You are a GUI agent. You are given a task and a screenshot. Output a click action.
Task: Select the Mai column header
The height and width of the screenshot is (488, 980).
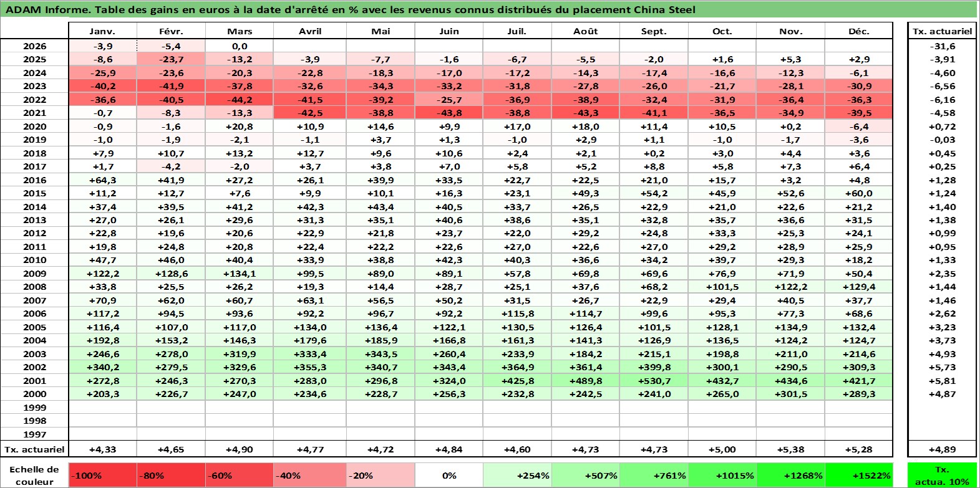381,31
